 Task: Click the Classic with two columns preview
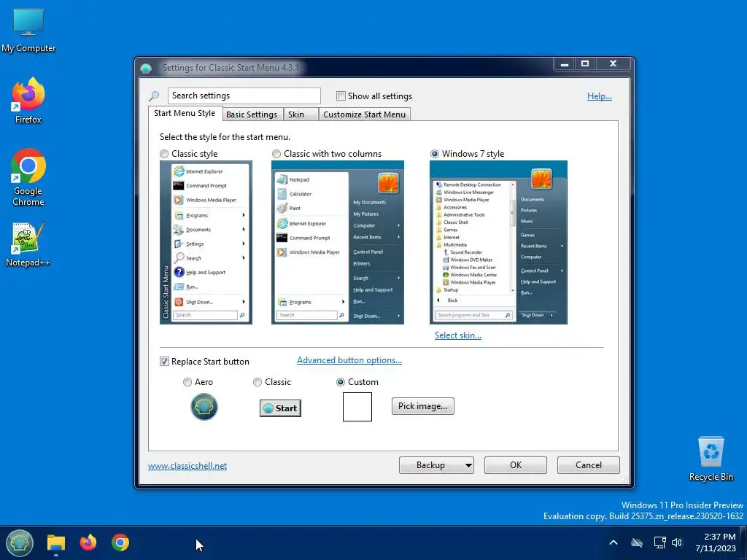338,242
